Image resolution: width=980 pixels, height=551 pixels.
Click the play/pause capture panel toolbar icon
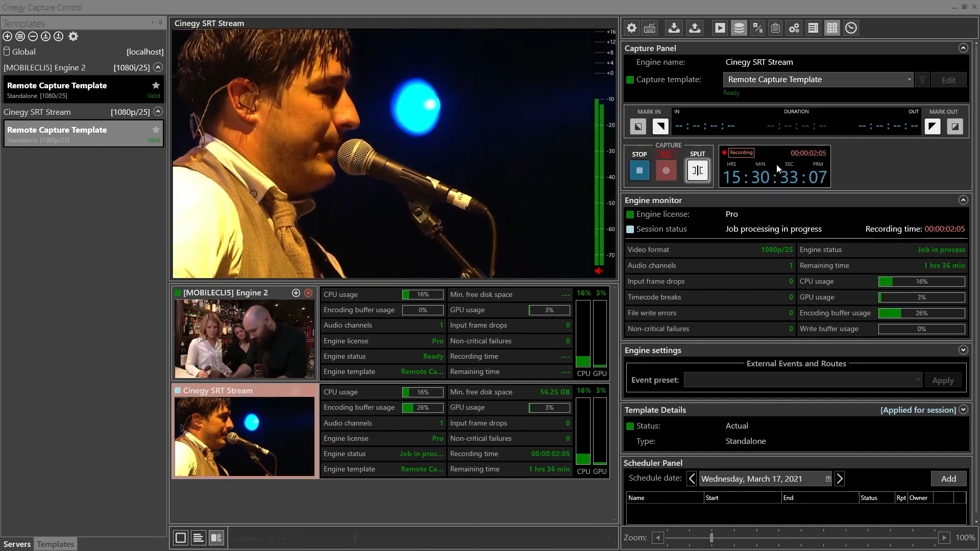click(x=758, y=28)
